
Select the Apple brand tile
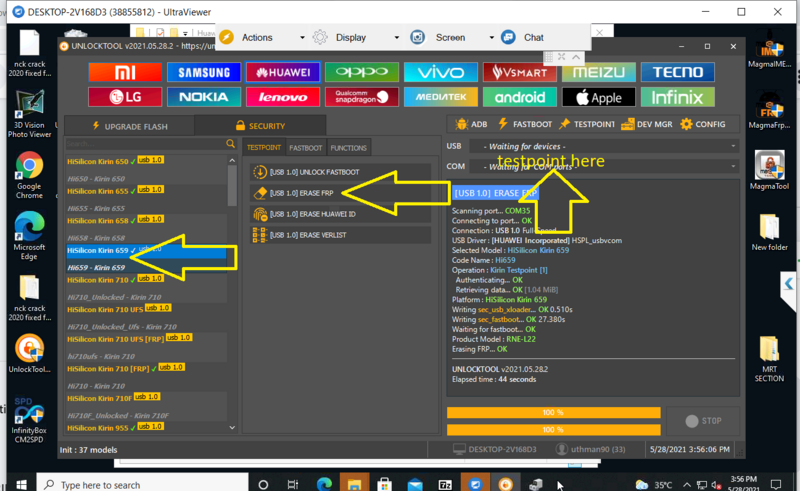click(x=598, y=97)
